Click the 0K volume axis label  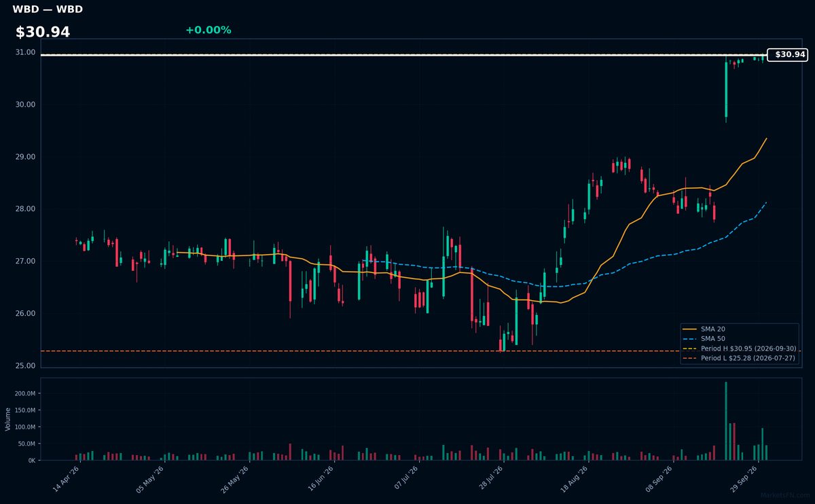[x=31, y=461]
